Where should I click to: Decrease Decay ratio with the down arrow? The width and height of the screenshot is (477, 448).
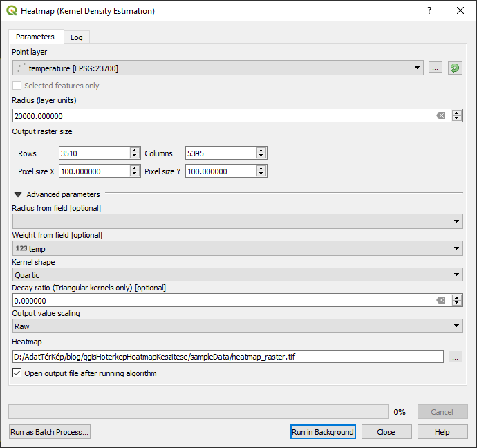coord(457,303)
